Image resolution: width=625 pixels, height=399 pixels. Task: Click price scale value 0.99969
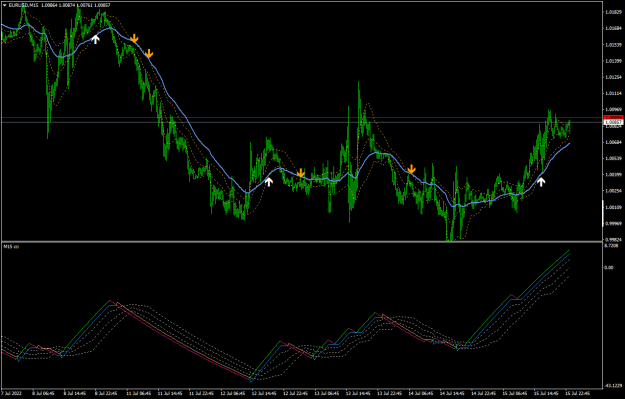click(613, 224)
